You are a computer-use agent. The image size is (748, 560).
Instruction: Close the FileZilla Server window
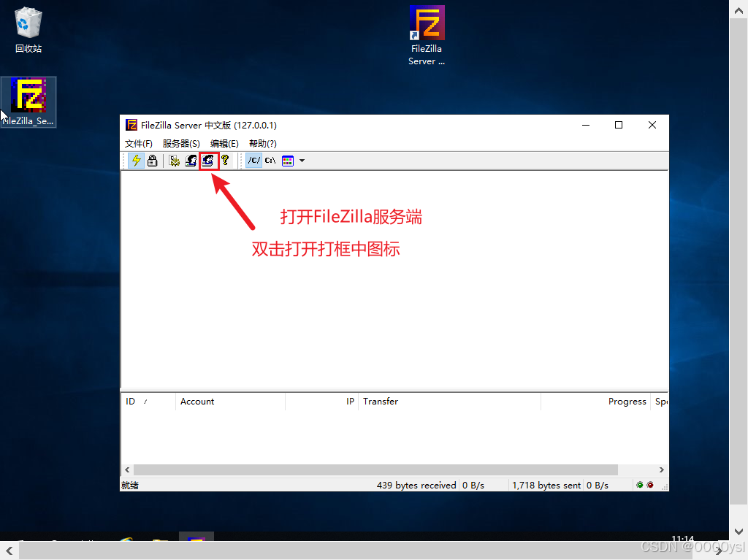[x=652, y=125]
